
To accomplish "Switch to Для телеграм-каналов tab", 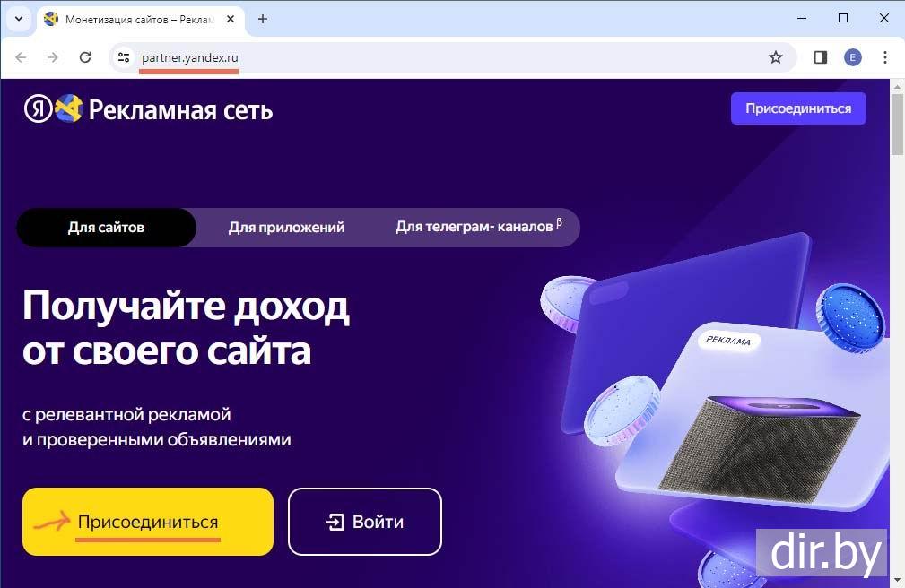I will coord(478,227).
